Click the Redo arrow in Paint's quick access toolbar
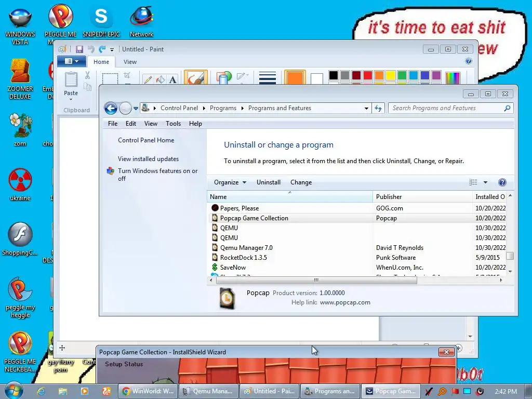532x399 pixels. point(102,49)
